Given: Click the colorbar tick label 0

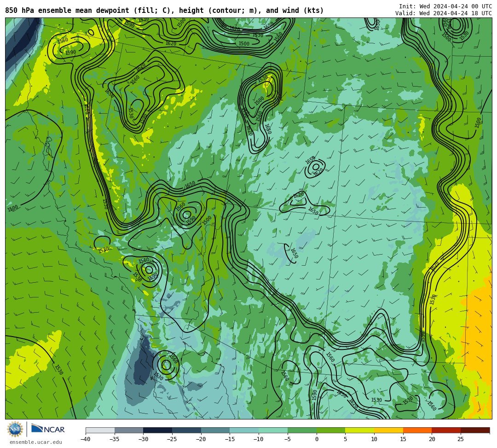Looking at the screenshot, I should [317, 439].
